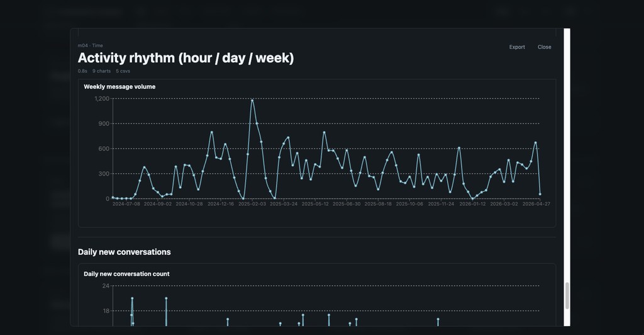Click the Weekly message volume chart title

tap(119, 87)
